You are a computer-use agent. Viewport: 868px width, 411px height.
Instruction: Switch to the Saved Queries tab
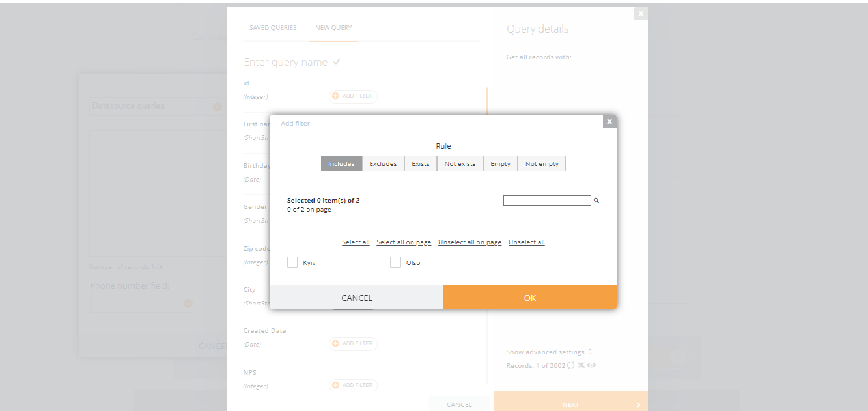click(273, 28)
